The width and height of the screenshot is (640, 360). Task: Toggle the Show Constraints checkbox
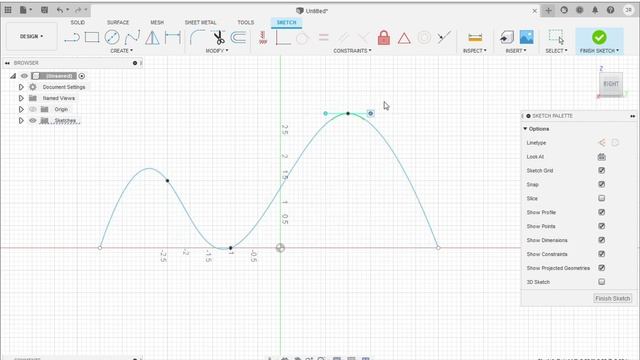(x=602, y=253)
